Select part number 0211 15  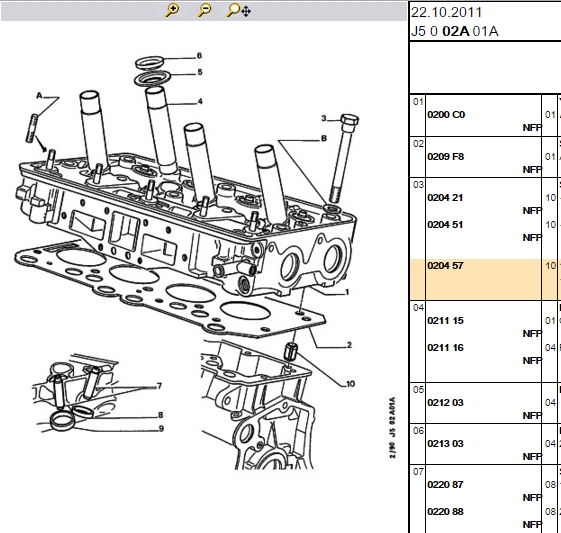pos(445,321)
